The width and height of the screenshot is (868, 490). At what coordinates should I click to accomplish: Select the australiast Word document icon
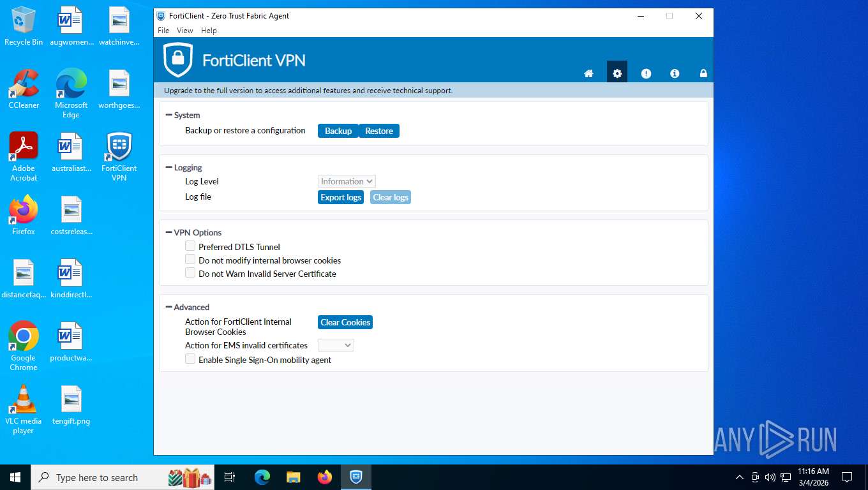[71, 152]
